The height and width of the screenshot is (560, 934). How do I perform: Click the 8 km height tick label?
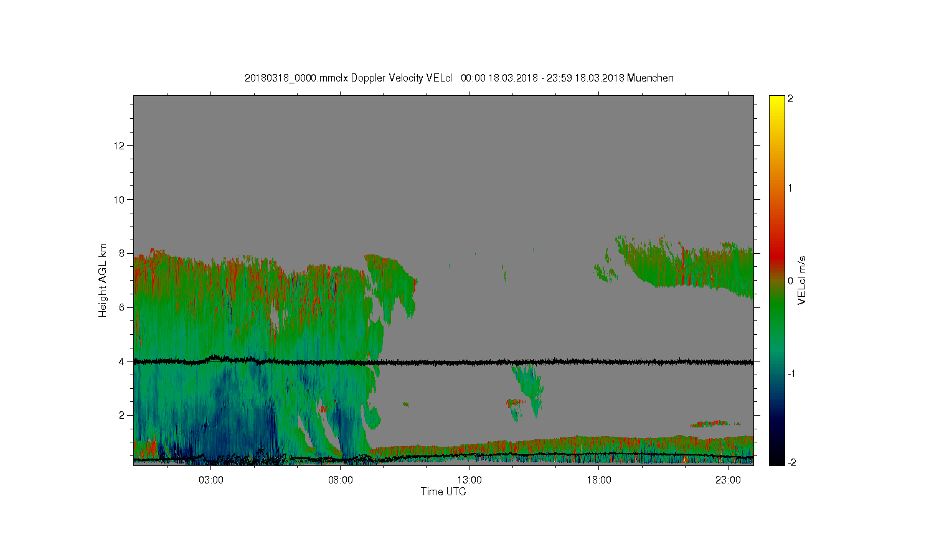pyautogui.click(x=123, y=253)
